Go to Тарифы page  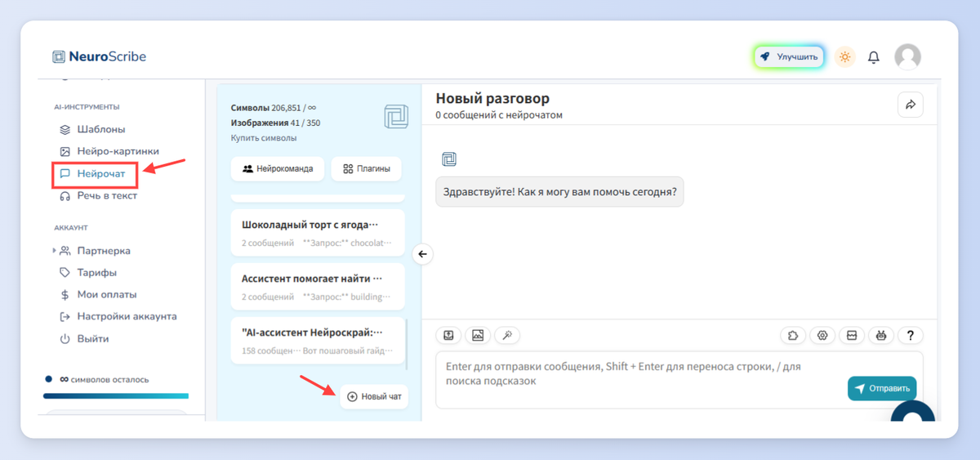(87, 272)
